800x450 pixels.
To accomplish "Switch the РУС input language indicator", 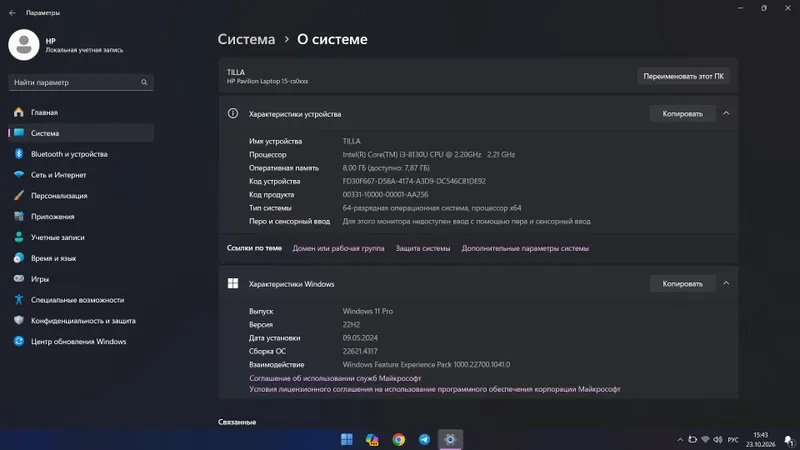I will [733, 440].
